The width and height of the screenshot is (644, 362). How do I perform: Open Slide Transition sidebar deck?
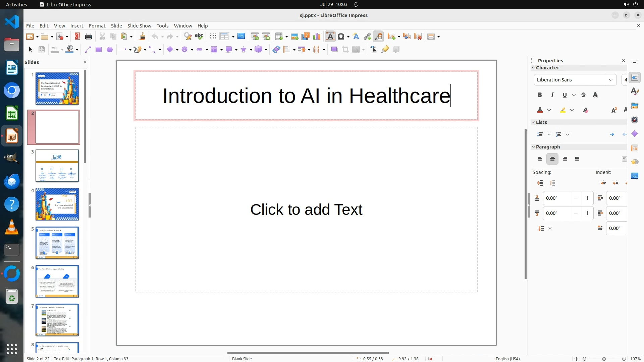(x=634, y=148)
